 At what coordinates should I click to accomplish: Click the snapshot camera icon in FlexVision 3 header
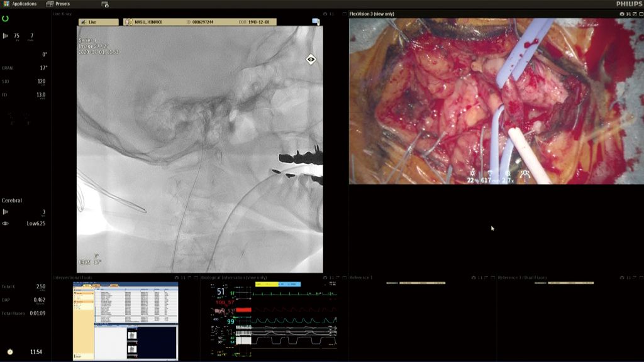(x=622, y=14)
